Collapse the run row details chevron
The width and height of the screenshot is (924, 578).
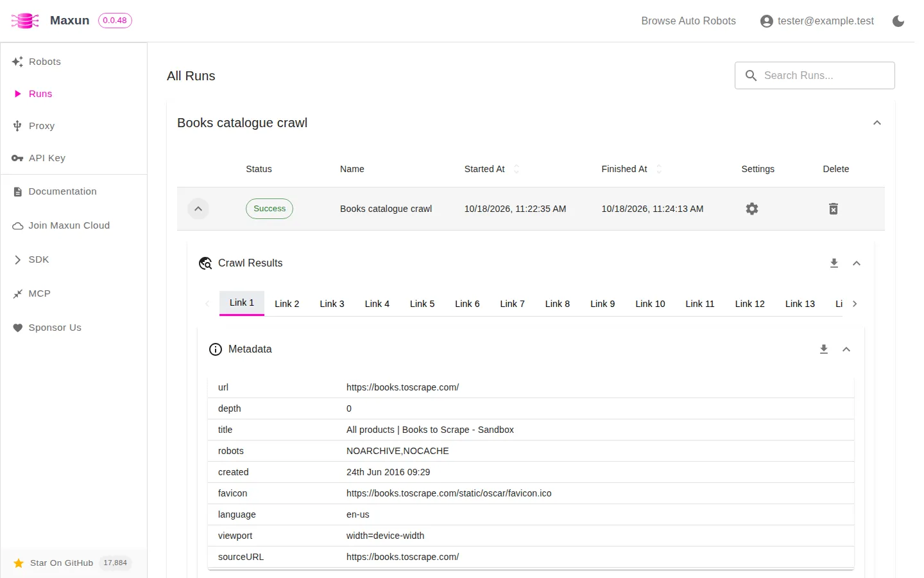click(x=198, y=209)
